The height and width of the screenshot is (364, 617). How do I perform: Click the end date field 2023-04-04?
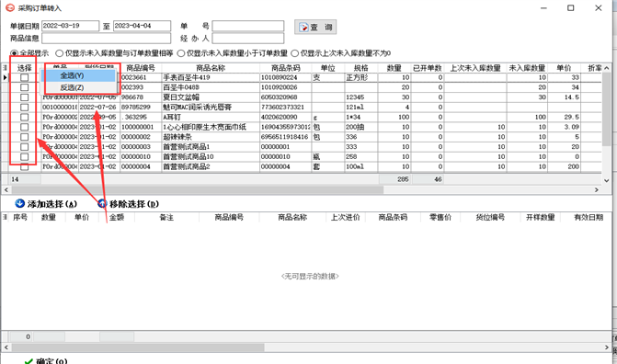[x=142, y=26]
